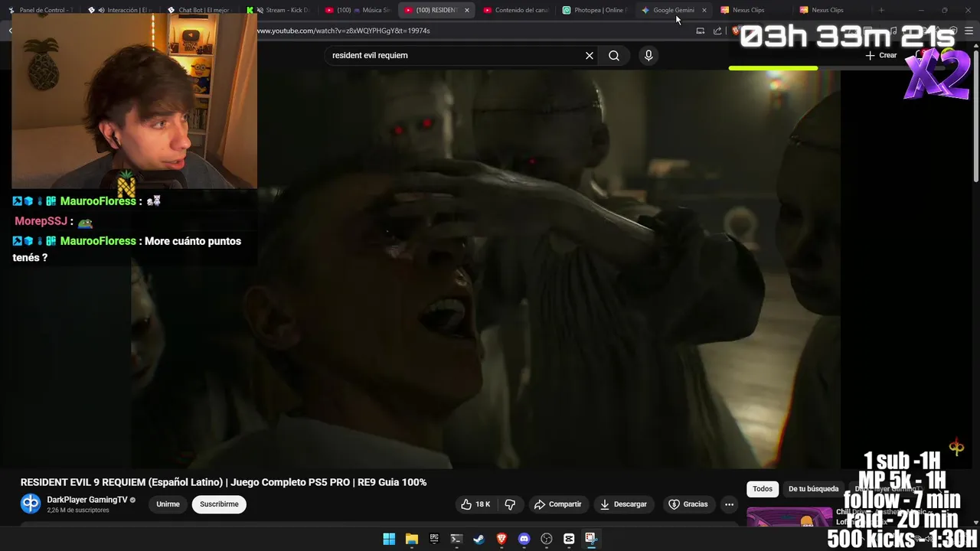980x551 pixels.
Task: Switch to the Interacción tab
Action: 121,10
